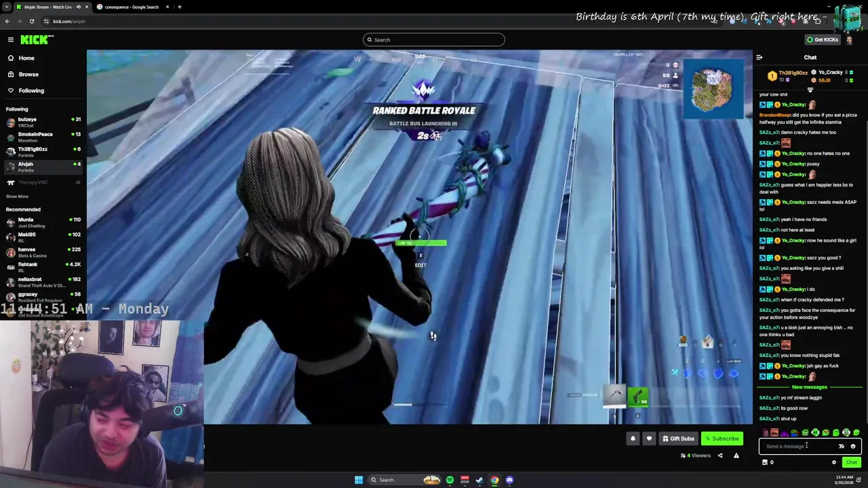This screenshot has width=868, height=488.
Task: Open recommended channel nellaxbrat
Action: pos(42,282)
